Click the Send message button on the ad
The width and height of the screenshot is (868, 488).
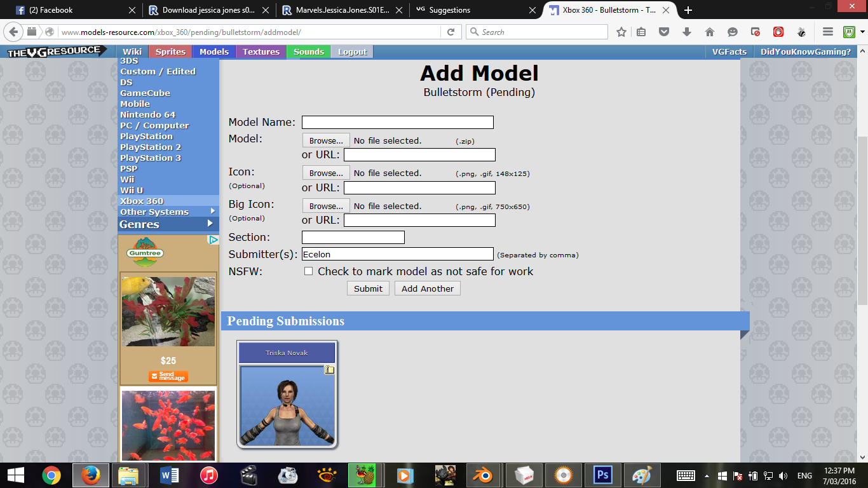168,377
